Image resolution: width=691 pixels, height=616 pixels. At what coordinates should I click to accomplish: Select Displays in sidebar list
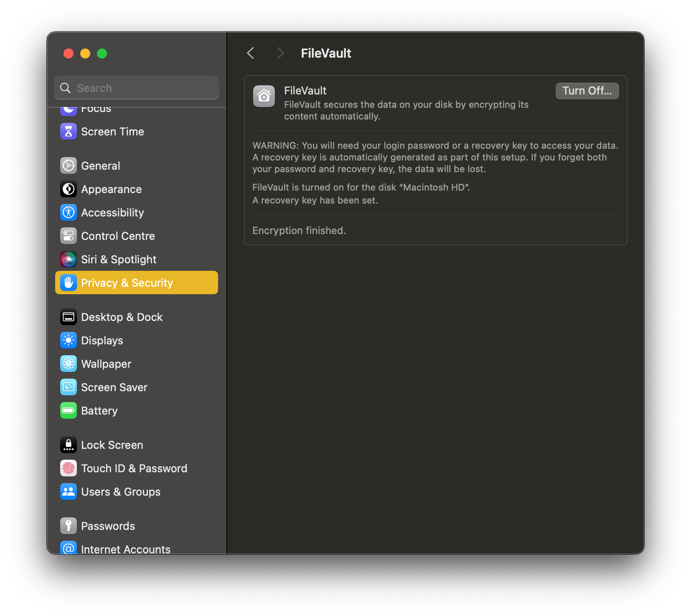click(137, 341)
